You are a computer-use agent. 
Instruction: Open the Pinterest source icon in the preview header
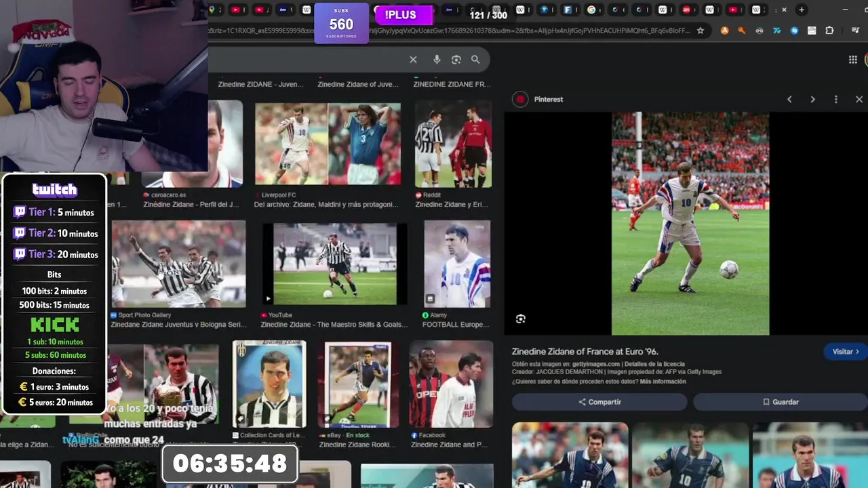[520, 99]
